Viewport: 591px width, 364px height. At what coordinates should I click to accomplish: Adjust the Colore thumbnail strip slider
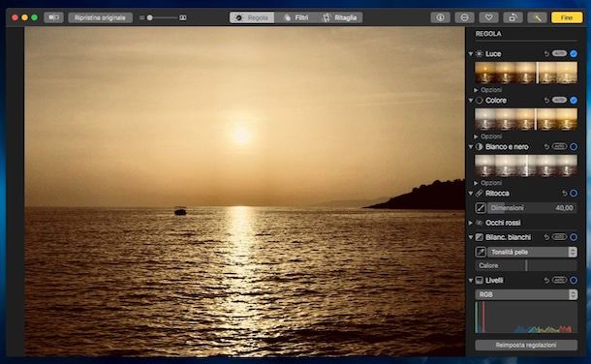coord(526,119)
